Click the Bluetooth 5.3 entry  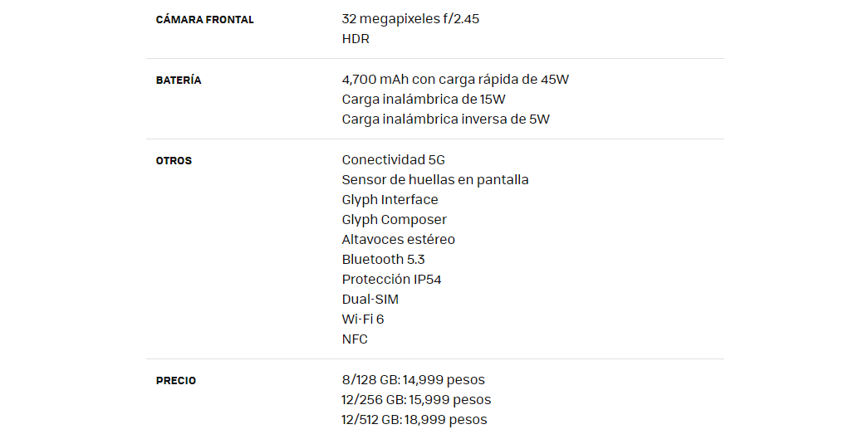(383, 259)
